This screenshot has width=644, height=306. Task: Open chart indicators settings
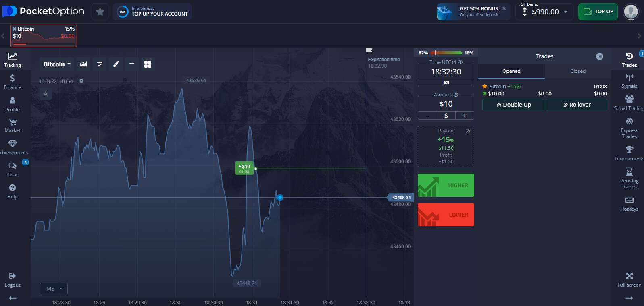pos(100,64)
